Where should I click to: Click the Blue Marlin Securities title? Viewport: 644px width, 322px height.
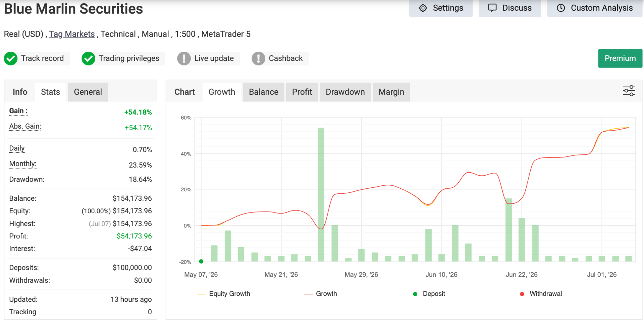(73, 9)
